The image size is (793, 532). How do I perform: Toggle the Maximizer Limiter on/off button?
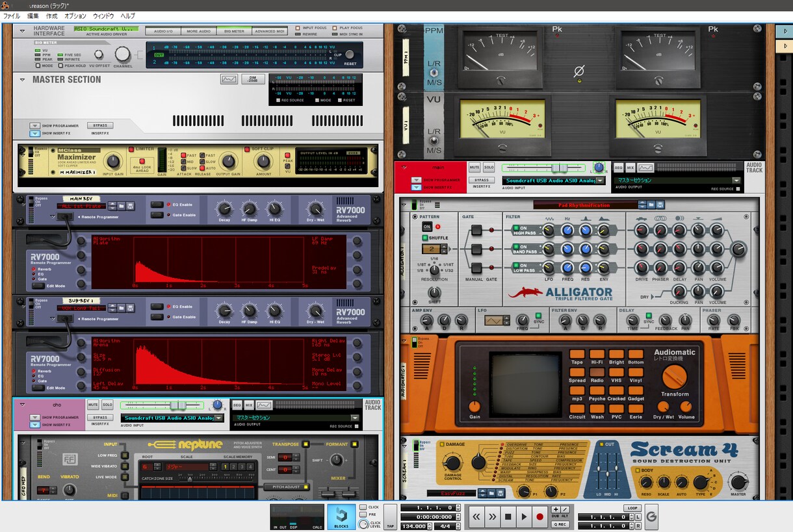point(131,149)
